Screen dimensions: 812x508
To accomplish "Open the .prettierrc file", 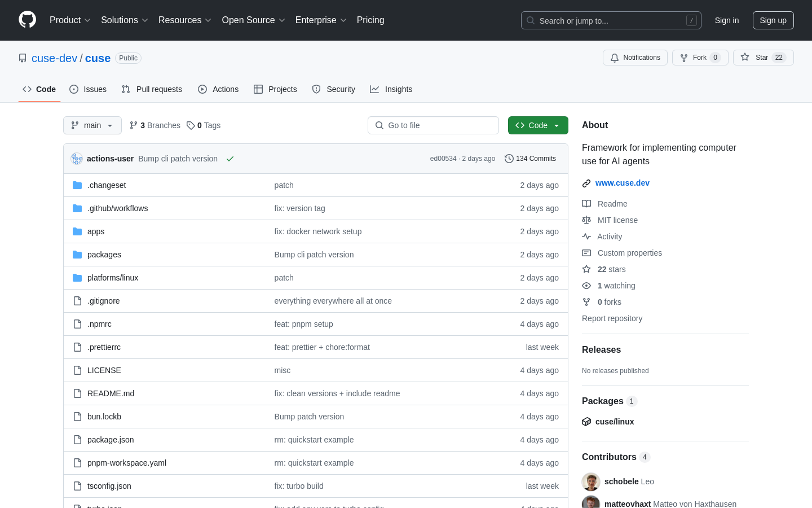I will click(104, 347).
